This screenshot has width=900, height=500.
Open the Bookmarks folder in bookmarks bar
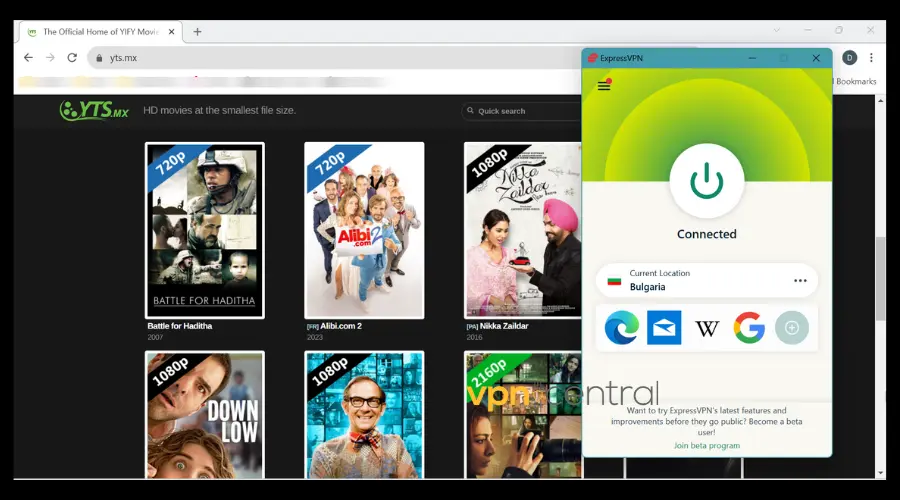point(855,82)
